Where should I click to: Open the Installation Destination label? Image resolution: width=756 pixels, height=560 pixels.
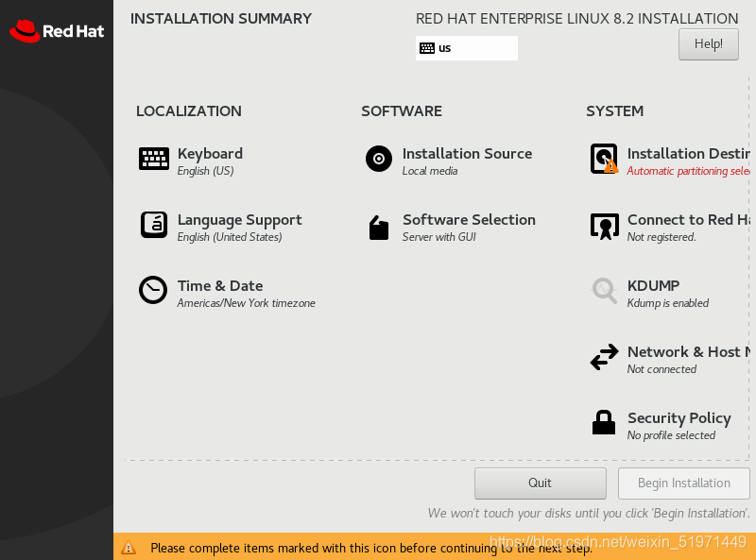(x=689, y=154)
